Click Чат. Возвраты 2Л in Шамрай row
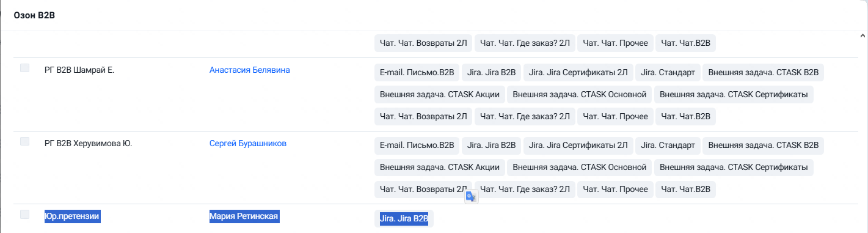 point(423,116)
